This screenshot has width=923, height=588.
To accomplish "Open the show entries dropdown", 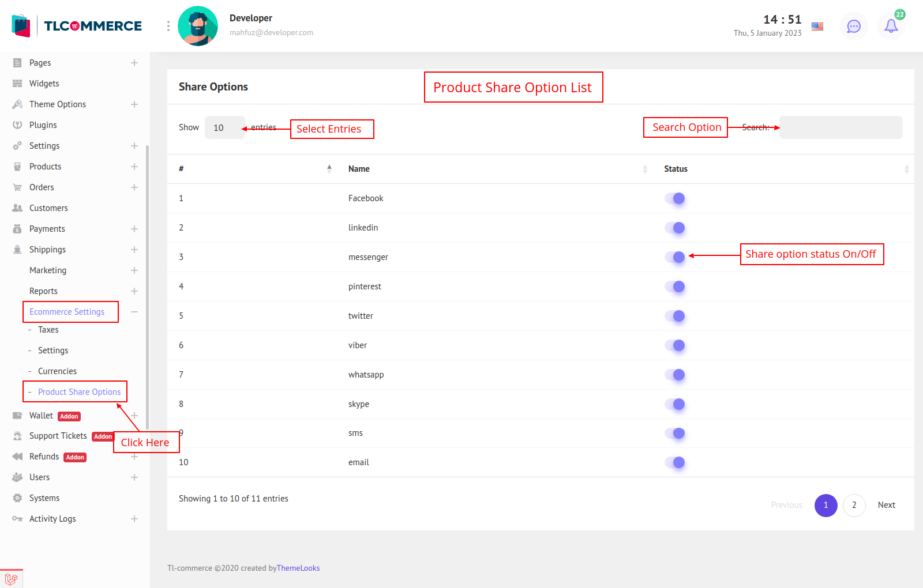I will click(224, 127).
